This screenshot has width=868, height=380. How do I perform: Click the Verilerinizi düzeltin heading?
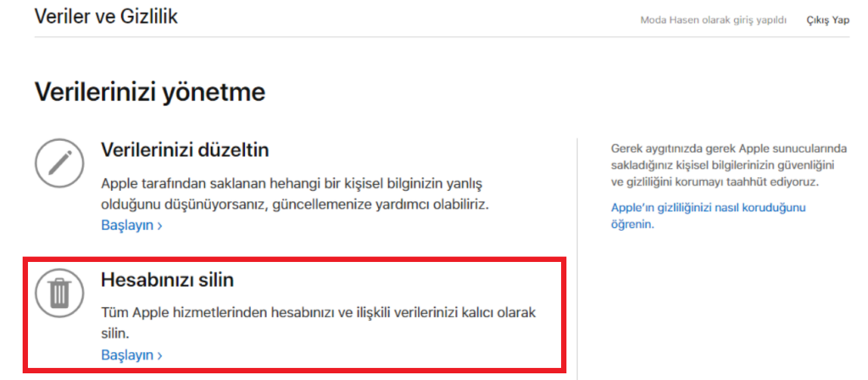(x=185, y=151)
